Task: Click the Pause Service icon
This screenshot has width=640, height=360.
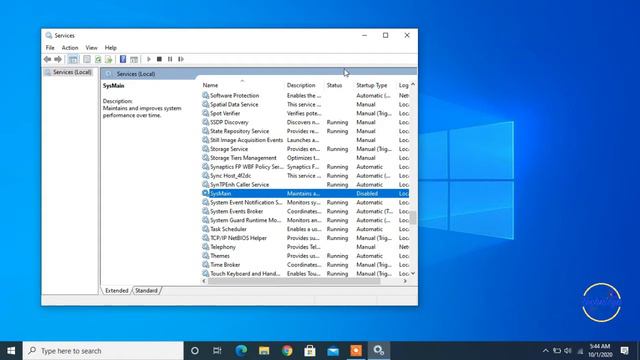Action: click(170, 59)
